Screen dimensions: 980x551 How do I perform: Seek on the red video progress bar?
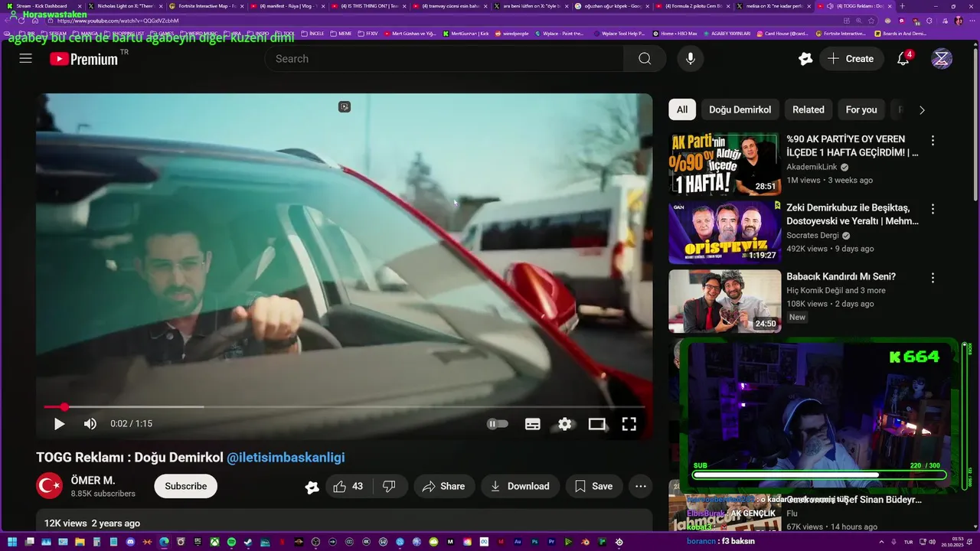click(x=345, y=407)
